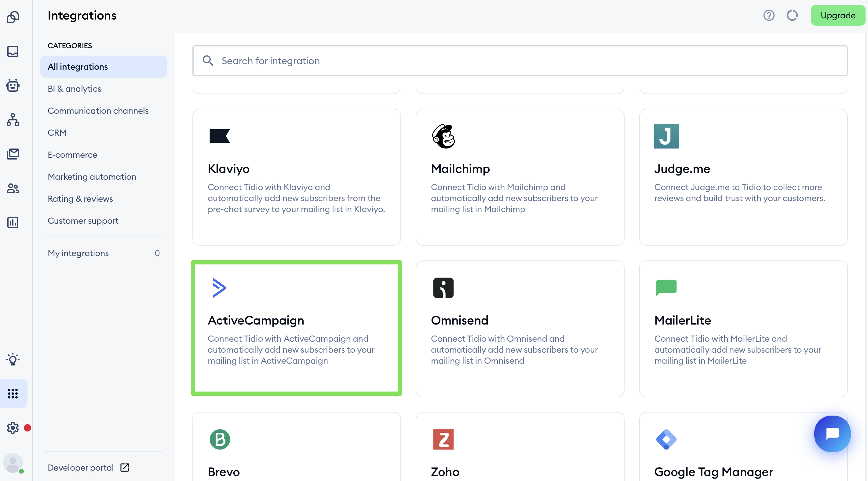
Task: Open the Contacts people icon in sidebar
Action: 13,188
